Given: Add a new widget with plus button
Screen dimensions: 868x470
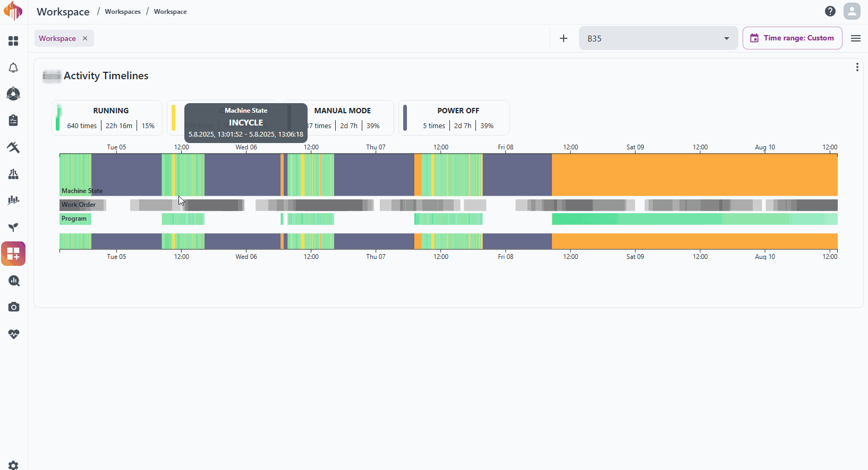Looking at the screenshot, I should click(564, 38).
